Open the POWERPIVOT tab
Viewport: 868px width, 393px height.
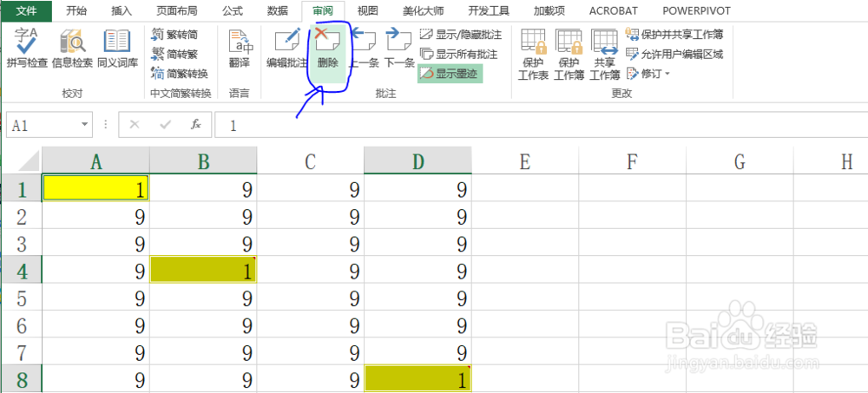[x=696, y=10]
